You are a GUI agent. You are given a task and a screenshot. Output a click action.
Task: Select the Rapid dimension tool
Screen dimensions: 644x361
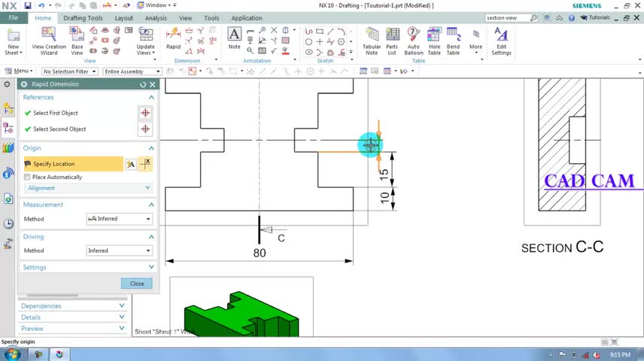[x=173, y=38]
